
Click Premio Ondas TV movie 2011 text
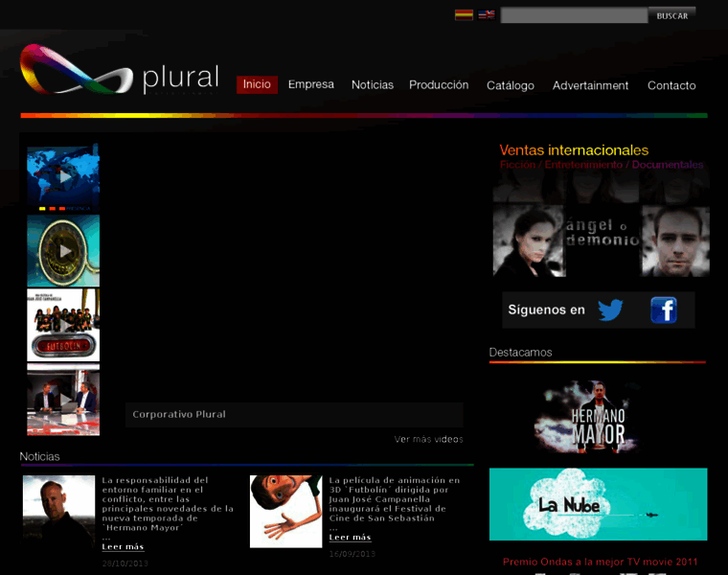(x=600, y=562)
